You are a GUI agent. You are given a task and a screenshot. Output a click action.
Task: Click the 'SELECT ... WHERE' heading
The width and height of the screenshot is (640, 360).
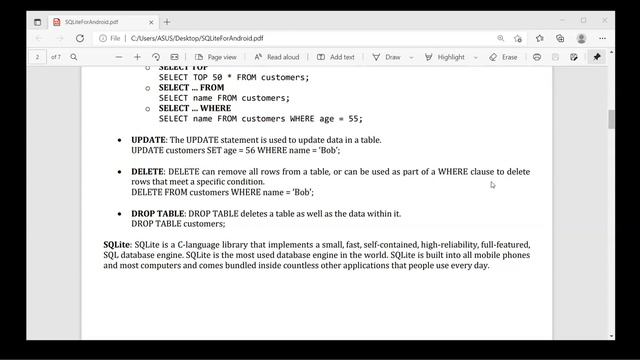point(195,108)
